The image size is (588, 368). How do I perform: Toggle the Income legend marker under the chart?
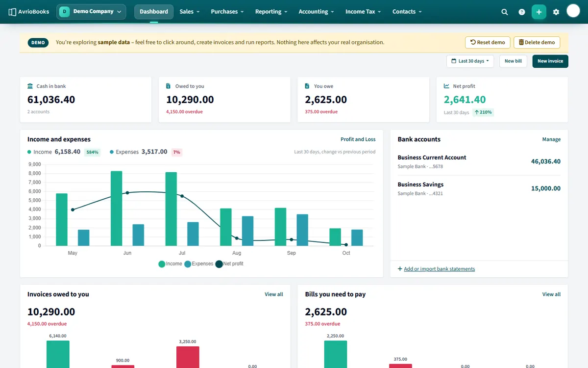pyautogui.click(x=162, y=264)
